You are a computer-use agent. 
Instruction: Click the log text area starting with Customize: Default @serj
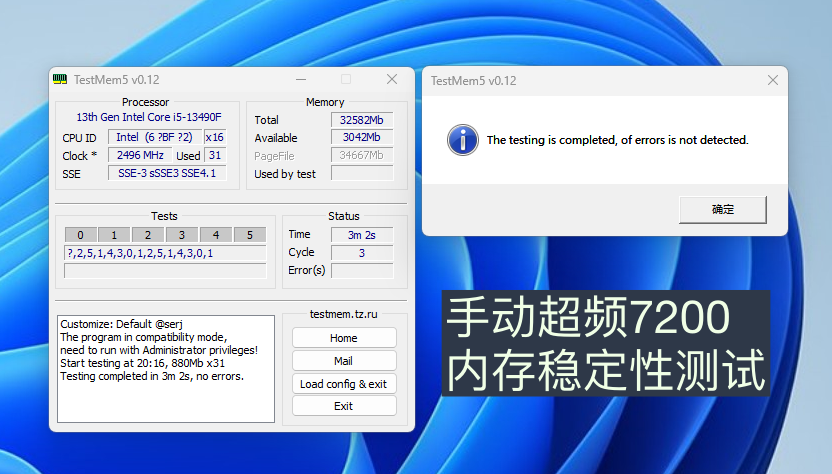[166, 369]
